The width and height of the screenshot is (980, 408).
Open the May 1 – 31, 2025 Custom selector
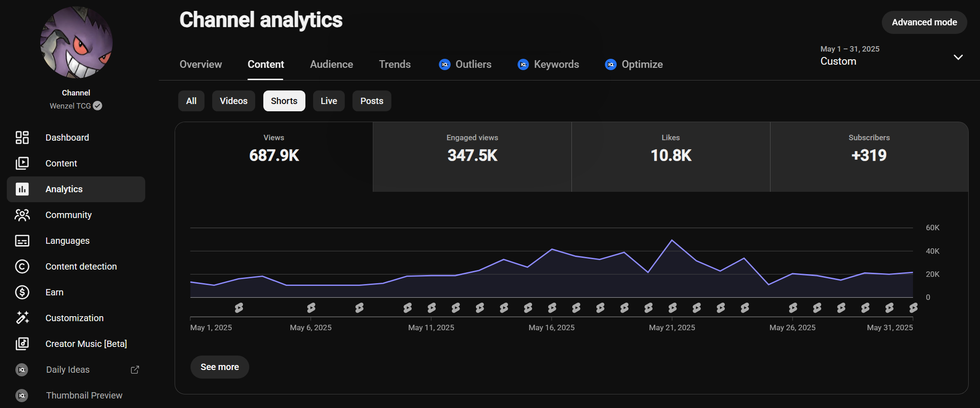coord(891,56)
